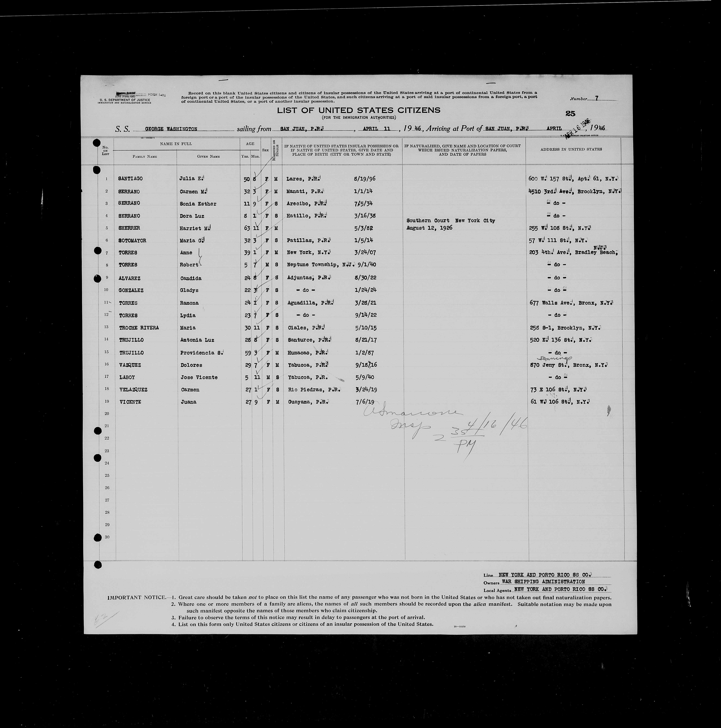Click Southern Court New York City entry
The height and width of the screenshot is (728, 721).
click(x=451, y=221)
